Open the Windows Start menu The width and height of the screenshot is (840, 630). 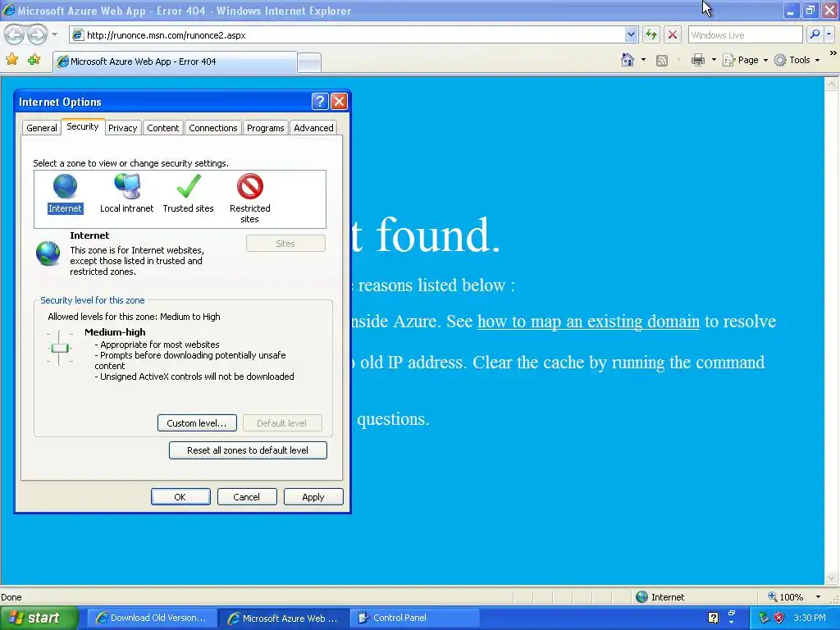tap(38, 618)
